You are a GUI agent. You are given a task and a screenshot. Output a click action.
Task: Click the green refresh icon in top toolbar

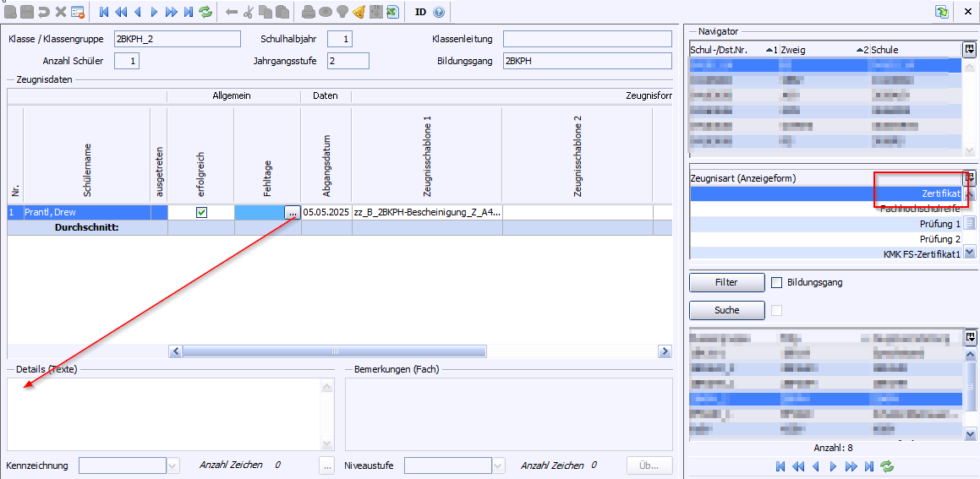click(205, 12)
